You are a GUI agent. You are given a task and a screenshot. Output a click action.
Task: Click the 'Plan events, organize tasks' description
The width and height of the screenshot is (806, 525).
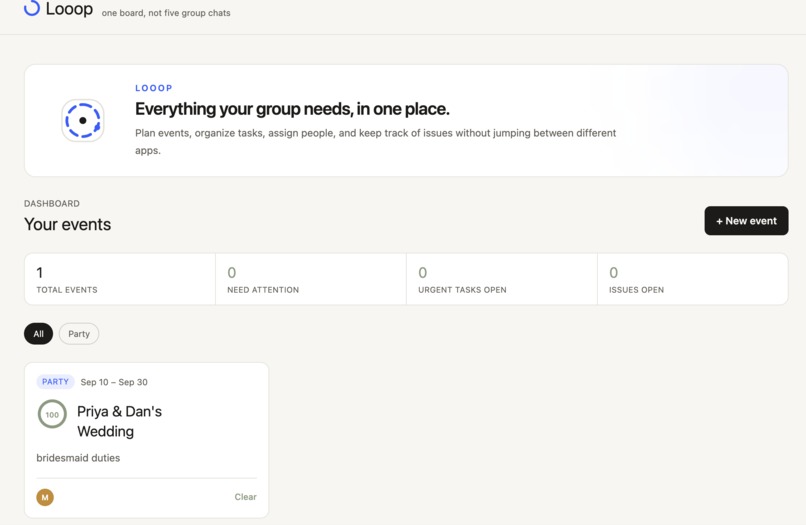375,141
